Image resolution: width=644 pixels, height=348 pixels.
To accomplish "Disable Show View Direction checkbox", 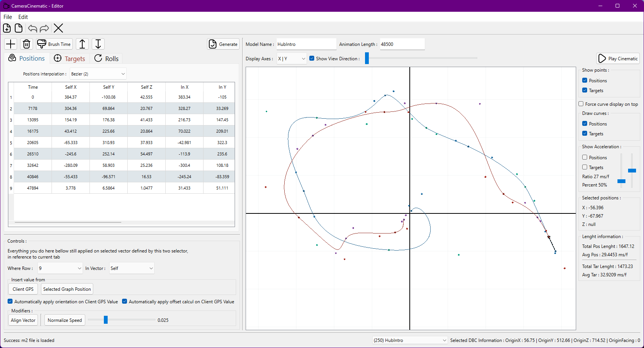I will (x=312, y=58).
